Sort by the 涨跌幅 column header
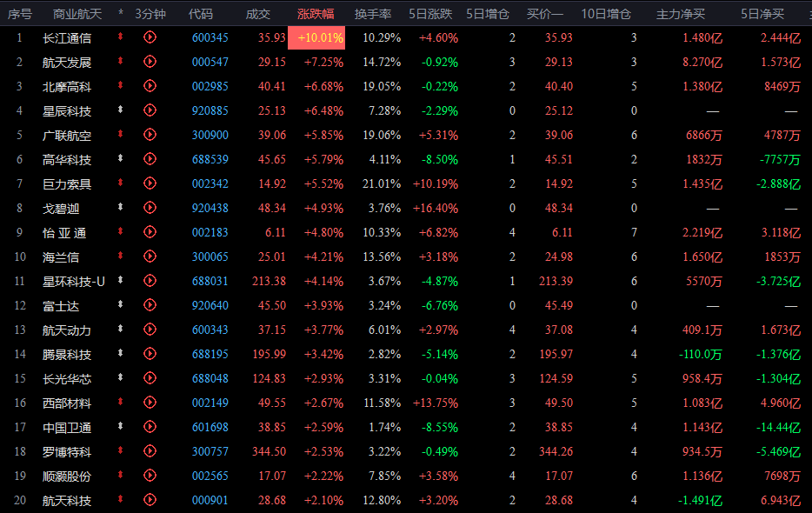Image resolution: width=812 pixels, height=513 pixels. (x=315, y=14)
